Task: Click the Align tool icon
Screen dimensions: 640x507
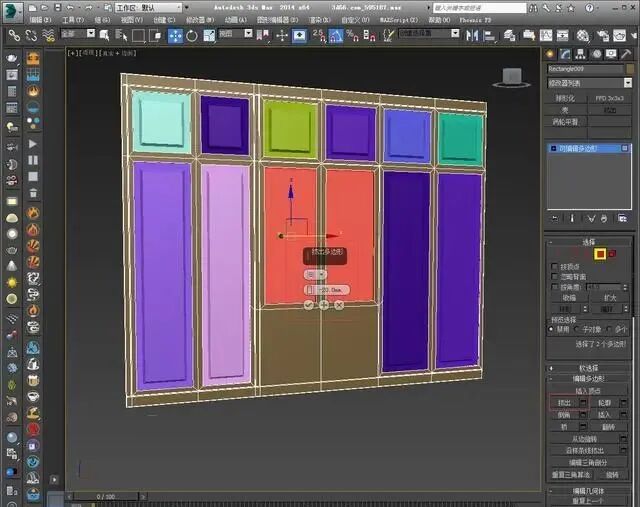Action: pyautogui.click(x=489, y=36)
